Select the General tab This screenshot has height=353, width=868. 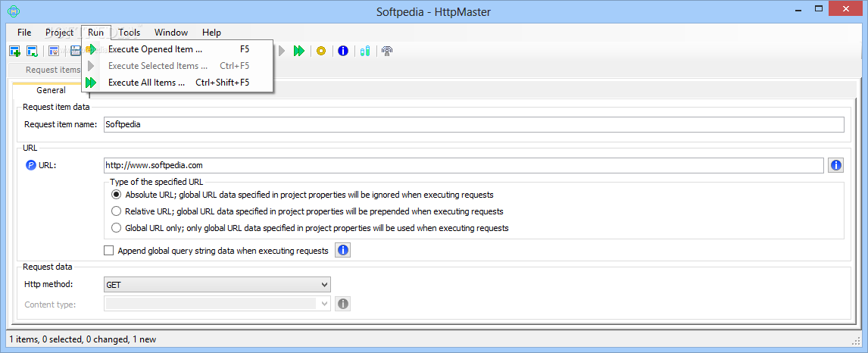[51, 90]
